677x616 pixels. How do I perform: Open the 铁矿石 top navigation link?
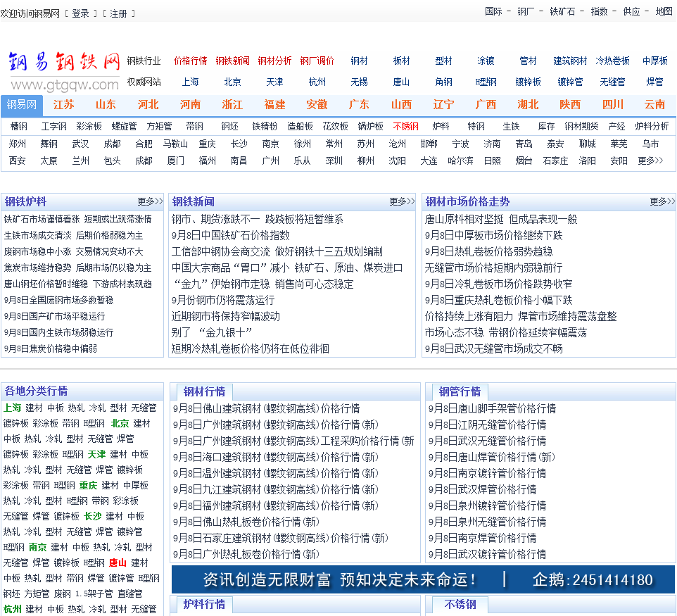click(x=562, y=11)
